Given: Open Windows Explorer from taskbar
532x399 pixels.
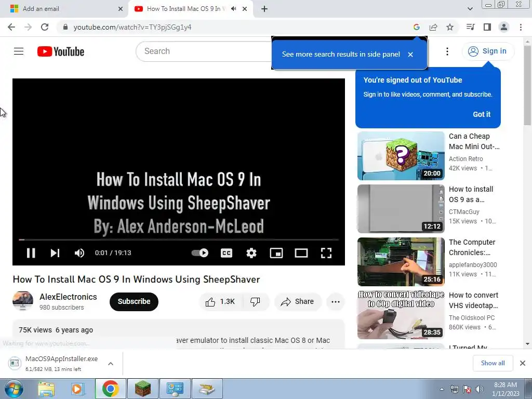Looking at the screenshot, I should point(46,389).
